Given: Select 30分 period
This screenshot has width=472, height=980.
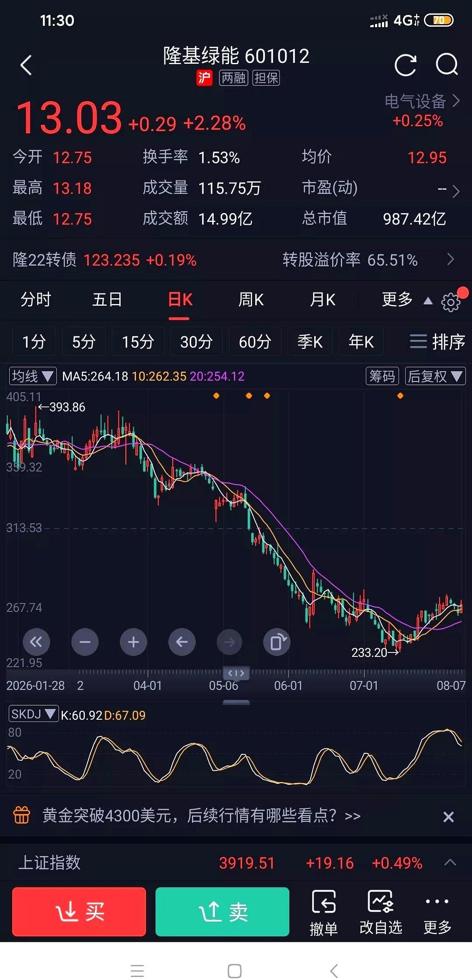Looking at the screenshot, I should click(196, 342).
